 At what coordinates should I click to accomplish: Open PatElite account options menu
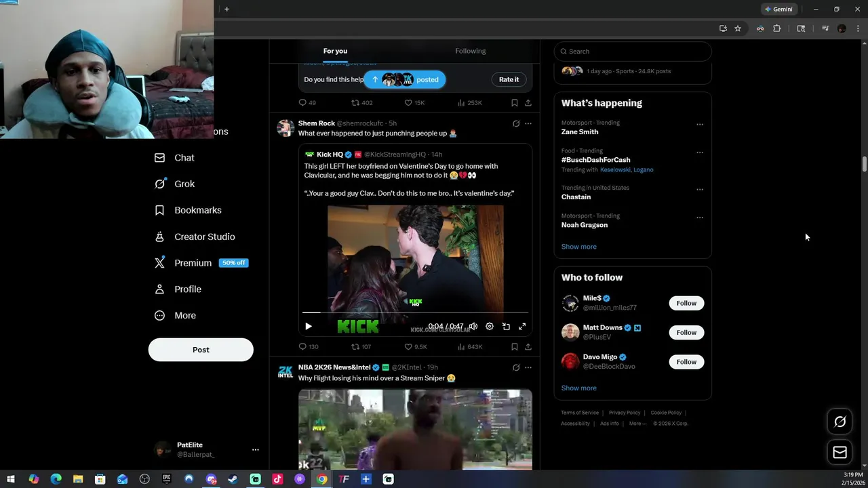click(x=255, y=449)
